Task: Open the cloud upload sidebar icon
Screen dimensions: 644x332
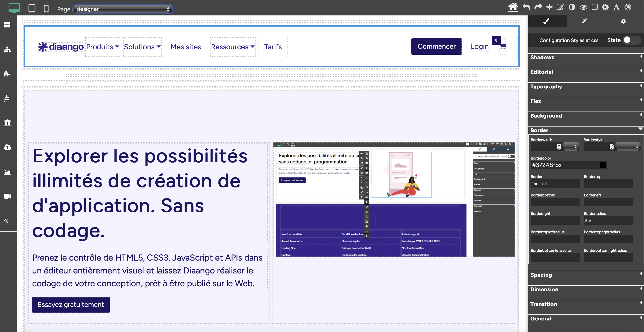Action: [7, 147]
